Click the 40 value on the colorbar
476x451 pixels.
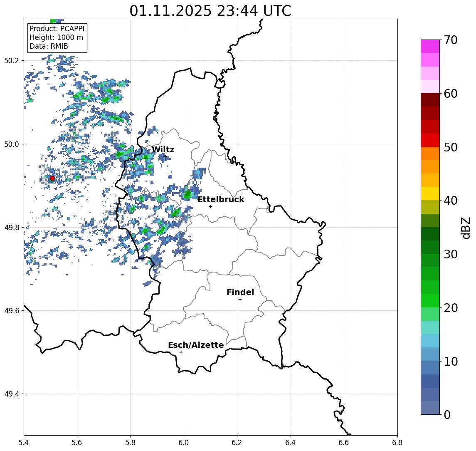(x=451, y=201)
